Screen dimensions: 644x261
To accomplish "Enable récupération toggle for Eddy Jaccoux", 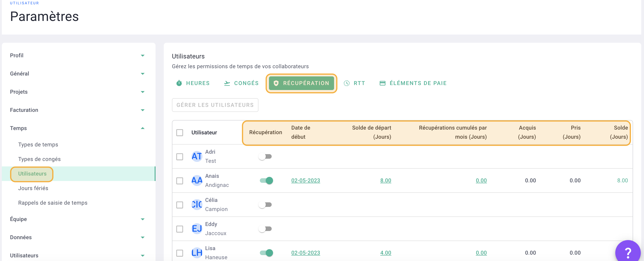I will (x=265, y=228).
